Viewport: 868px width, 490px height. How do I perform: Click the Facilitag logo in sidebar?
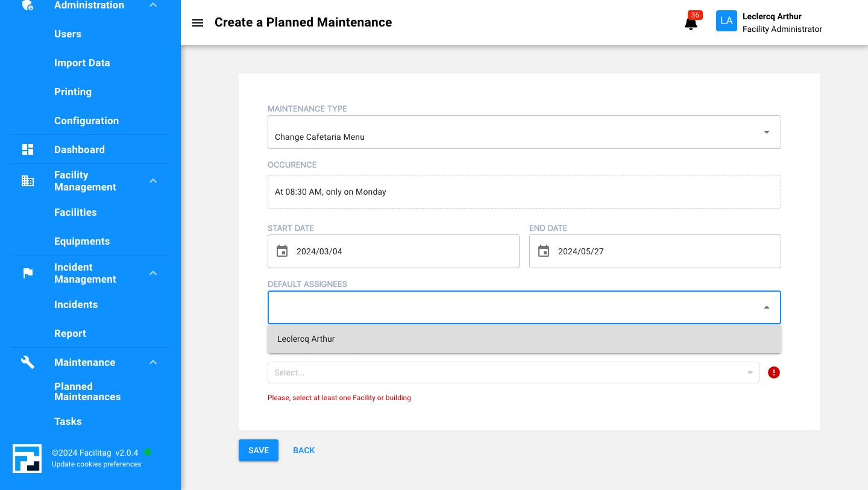pos(27,458)
